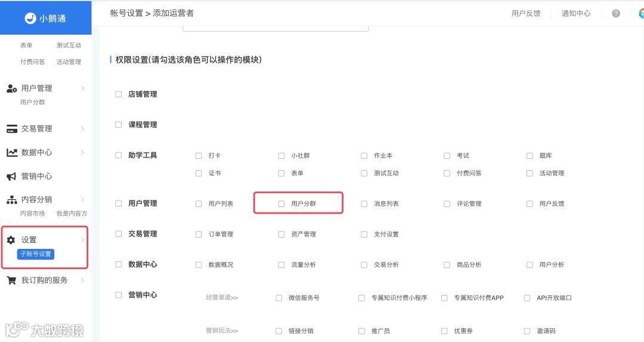Expand the 设置 sidebar chevron

point(82,240)
